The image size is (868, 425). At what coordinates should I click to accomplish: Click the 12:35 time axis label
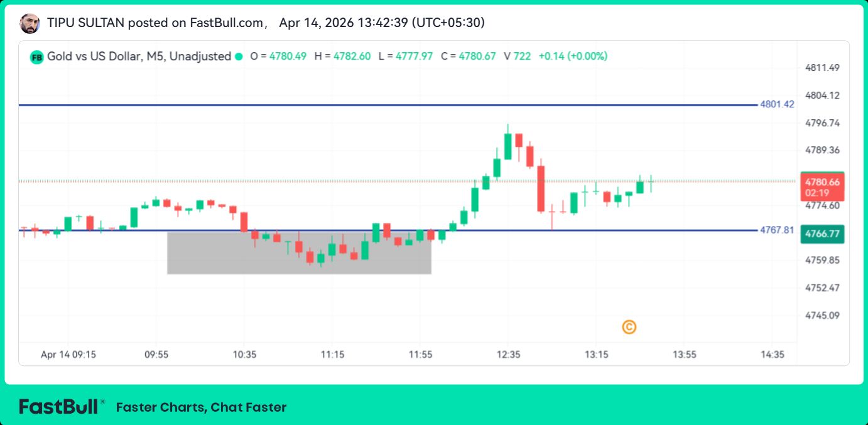(x=508, y=355)
